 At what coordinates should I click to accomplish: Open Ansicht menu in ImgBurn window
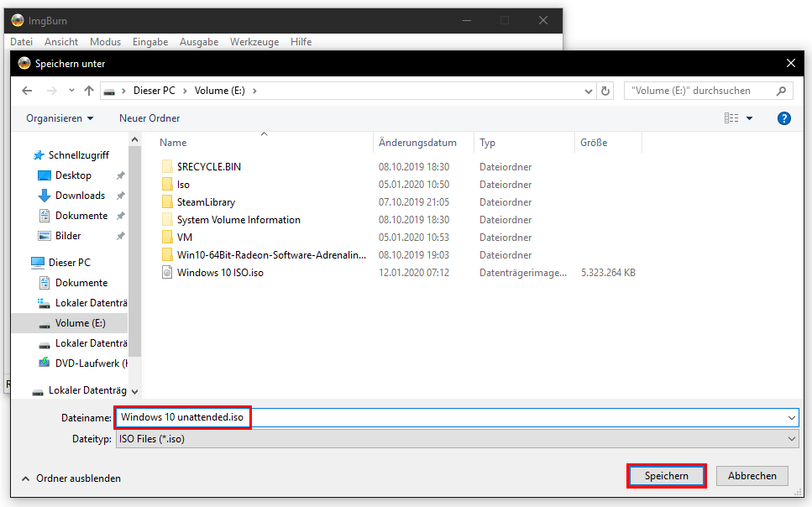coord(61,42)
